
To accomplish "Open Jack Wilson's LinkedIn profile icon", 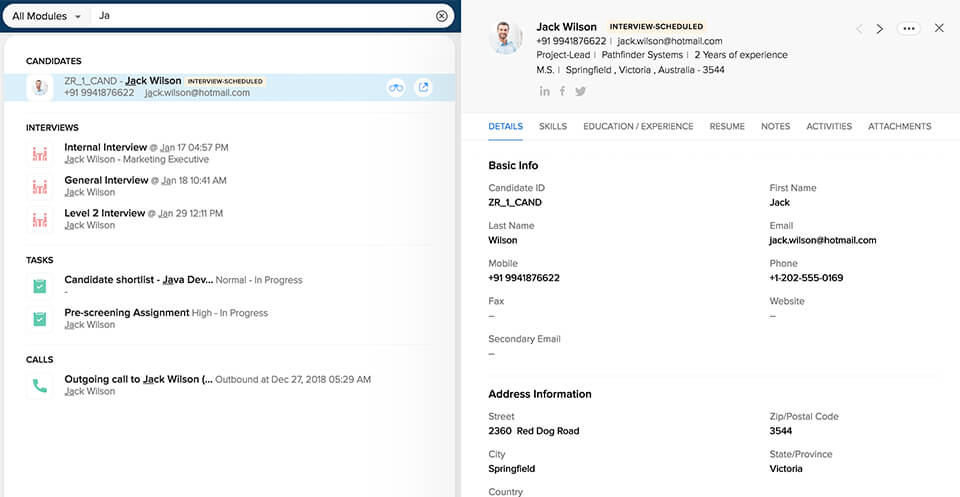I will tap(545, 92).
